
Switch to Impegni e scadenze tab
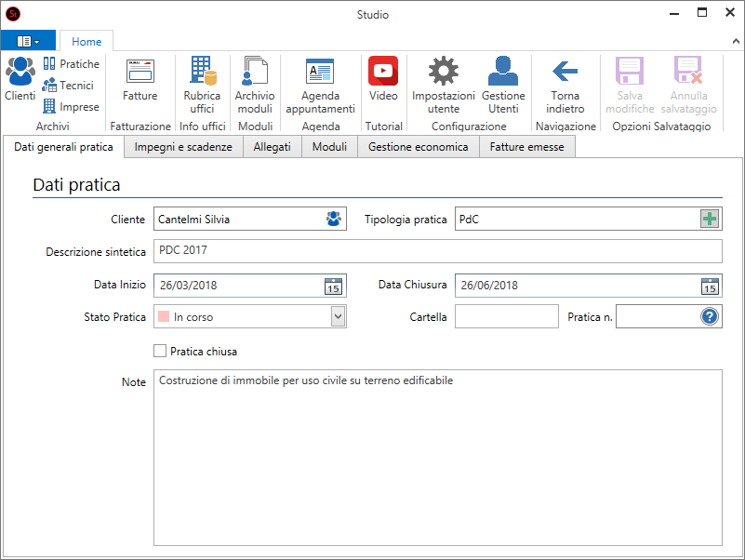coord(183,147)
